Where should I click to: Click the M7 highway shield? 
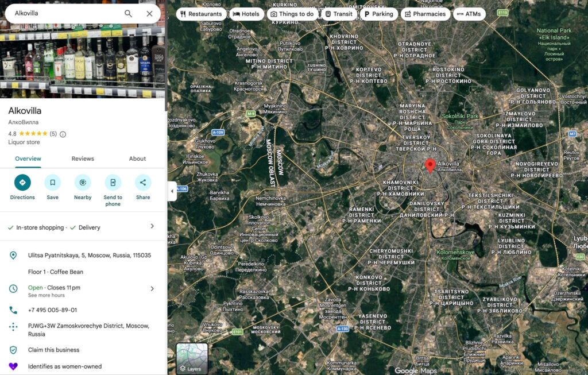click(572, 133)
